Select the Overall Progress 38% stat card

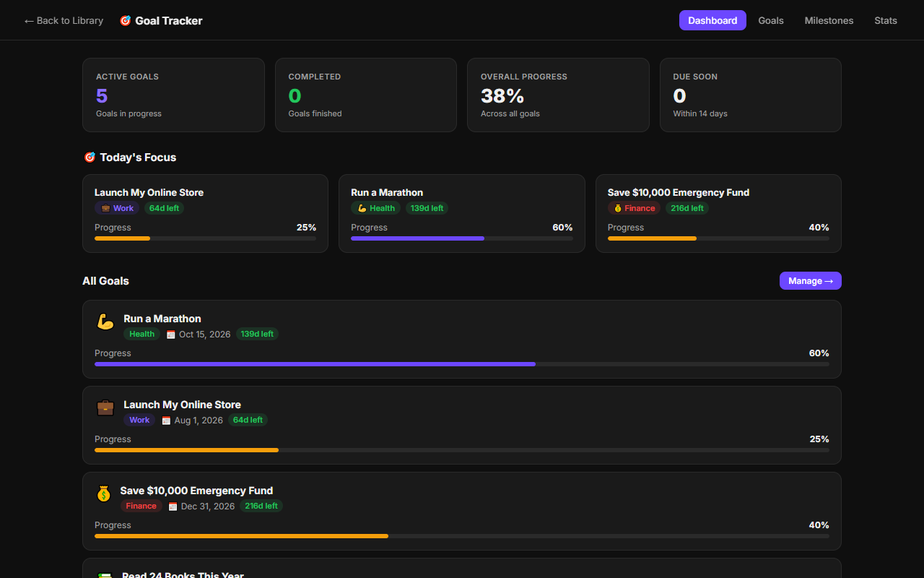pos(558,95)
